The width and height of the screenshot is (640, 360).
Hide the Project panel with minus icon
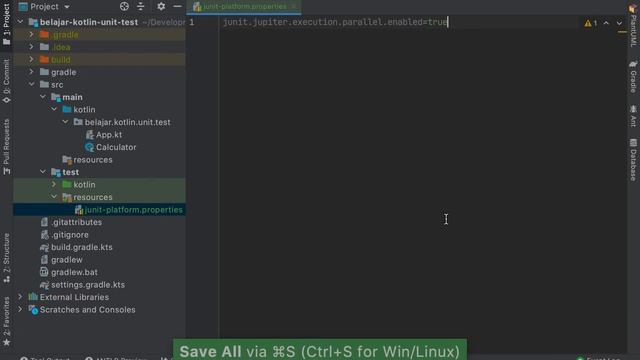tap(177, 7)
